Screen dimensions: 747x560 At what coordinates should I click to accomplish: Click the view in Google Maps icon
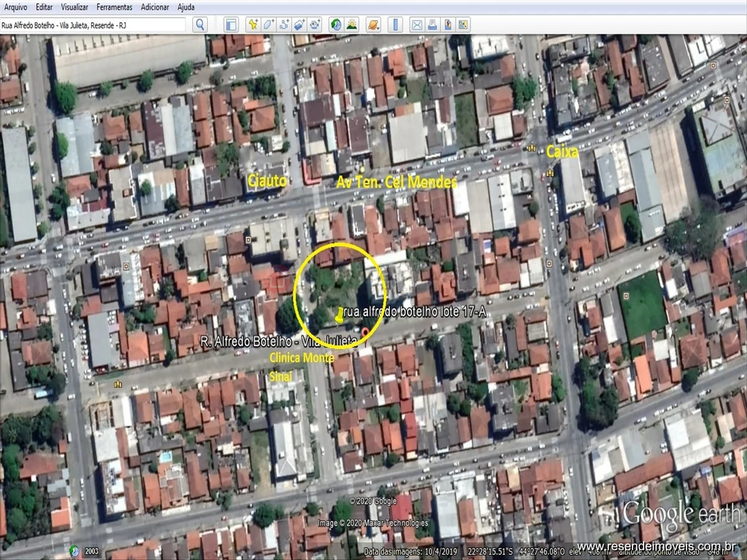463,25
